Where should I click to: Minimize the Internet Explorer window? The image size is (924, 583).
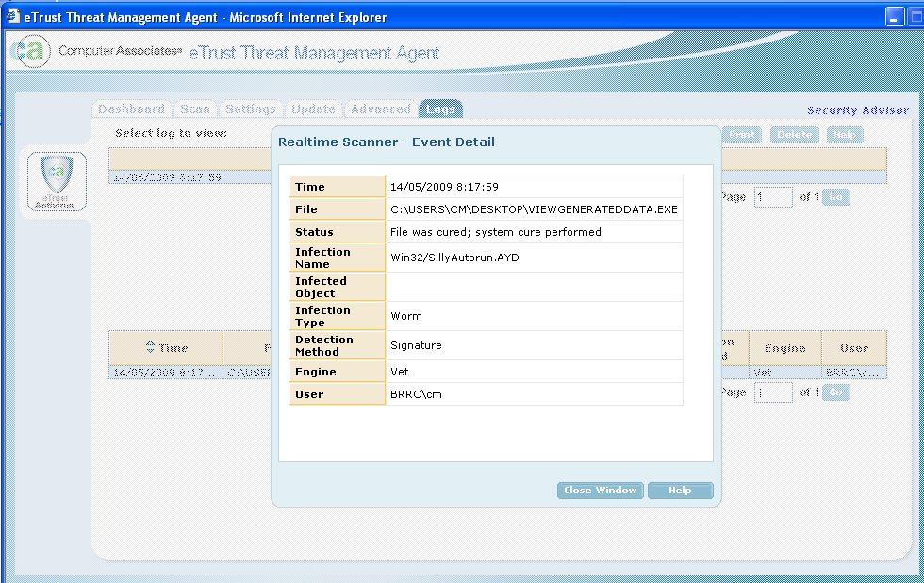(x=895, y=17)
